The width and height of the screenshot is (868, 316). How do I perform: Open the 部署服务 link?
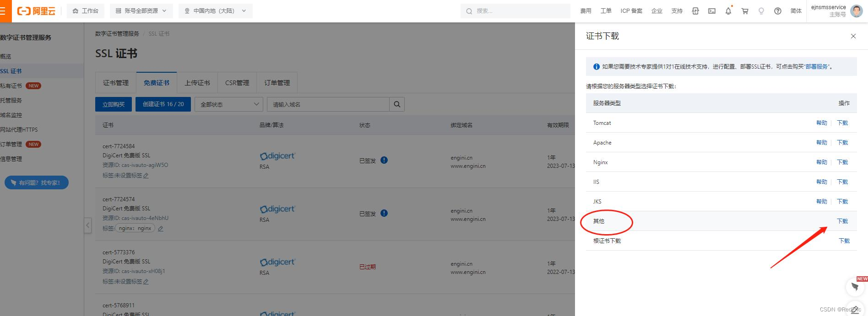[817, 67]
